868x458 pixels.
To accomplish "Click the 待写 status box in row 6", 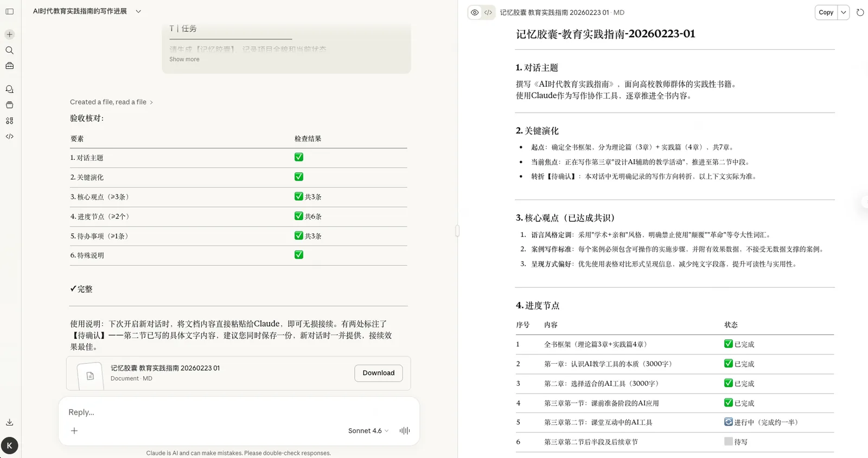I will 729,441.
